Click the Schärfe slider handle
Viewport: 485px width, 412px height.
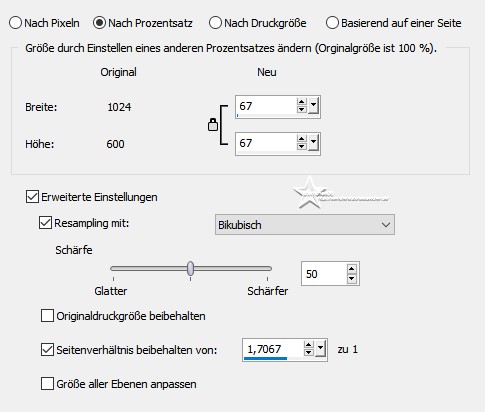pos(190,268)
